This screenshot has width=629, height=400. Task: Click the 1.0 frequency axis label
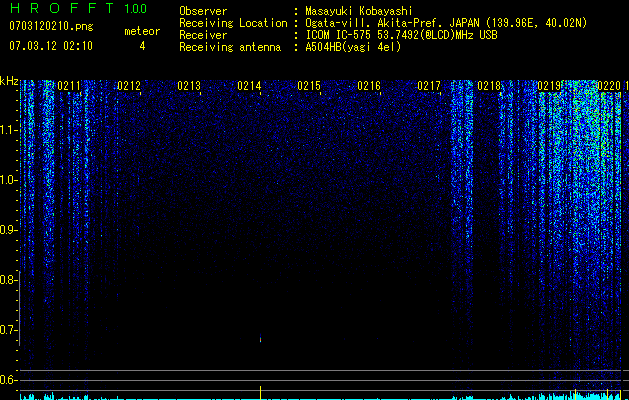click(x=8, y=180)
